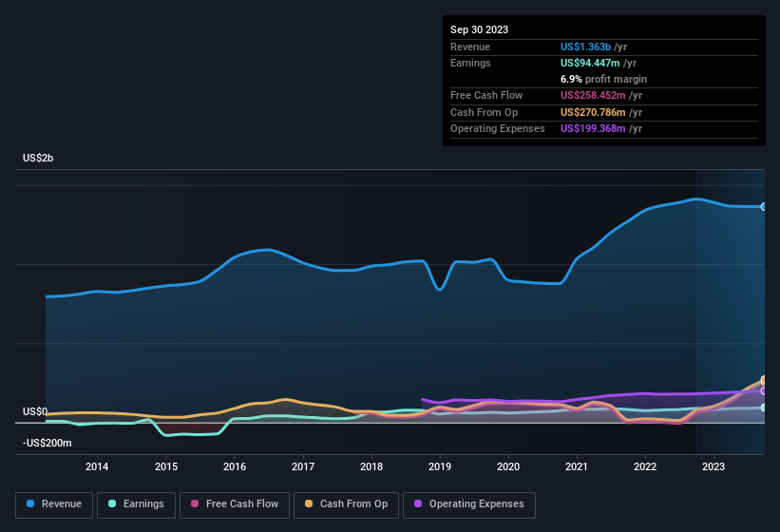
Task: Select the teal Earnings line endpoint marker
Action: coord(763,408)
